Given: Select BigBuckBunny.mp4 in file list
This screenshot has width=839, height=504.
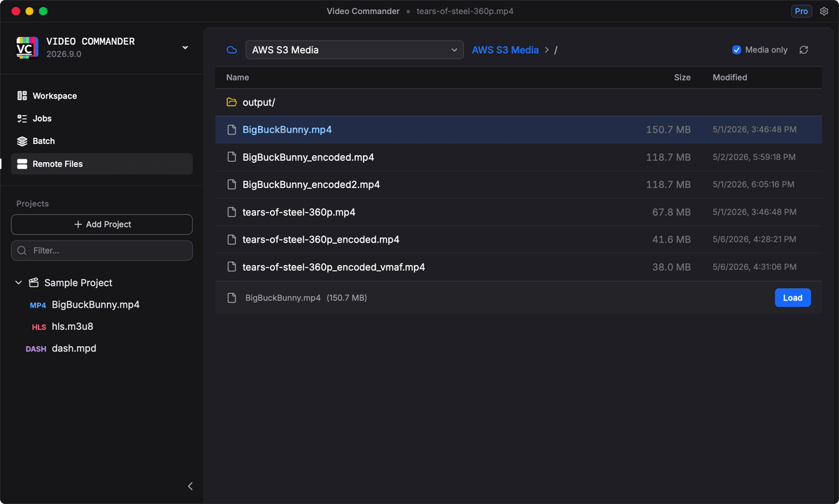Looking at the screenshot, I should coord(519,129).
